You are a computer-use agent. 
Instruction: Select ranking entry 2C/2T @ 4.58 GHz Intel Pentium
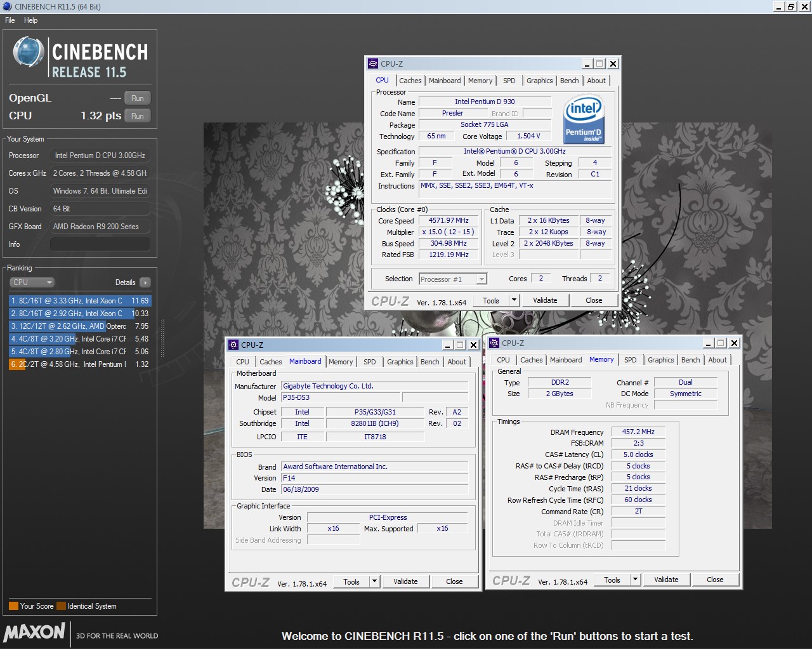80,364
